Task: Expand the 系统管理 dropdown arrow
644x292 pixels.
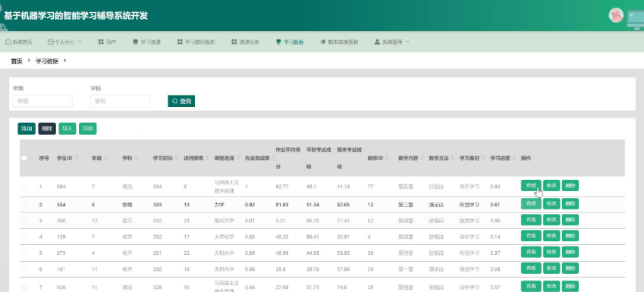Action: tap(407, 42)
